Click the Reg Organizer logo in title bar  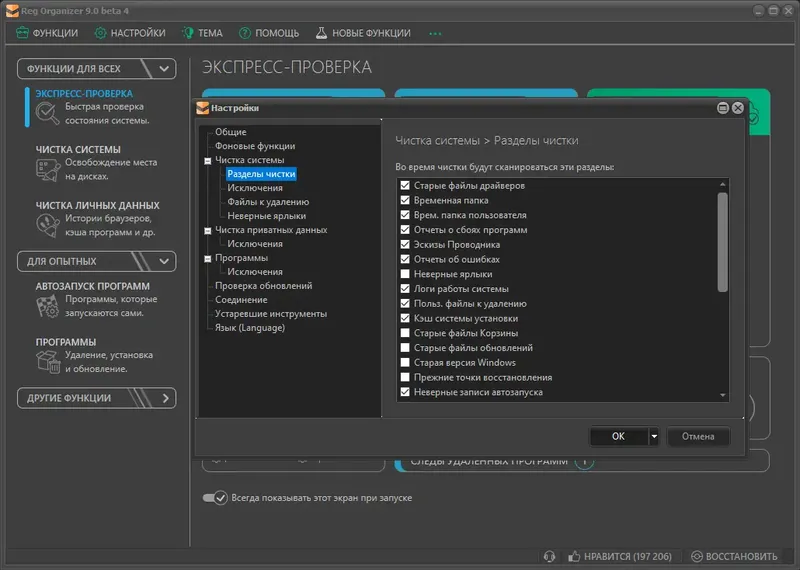[12, 11]
